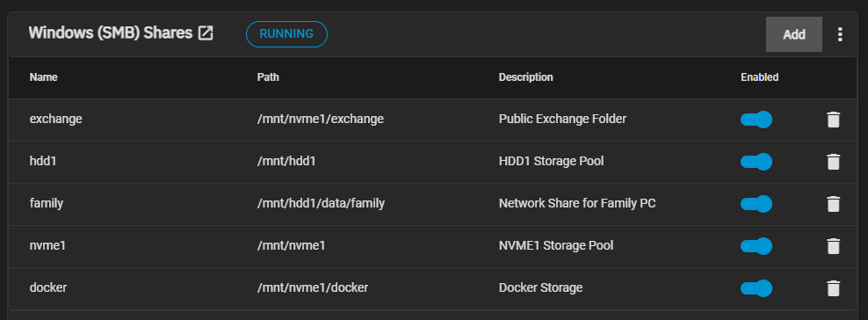868x320 pixels.
Task: Open the Windows (SMB) Shares title link
Action: tap(110, 33)
